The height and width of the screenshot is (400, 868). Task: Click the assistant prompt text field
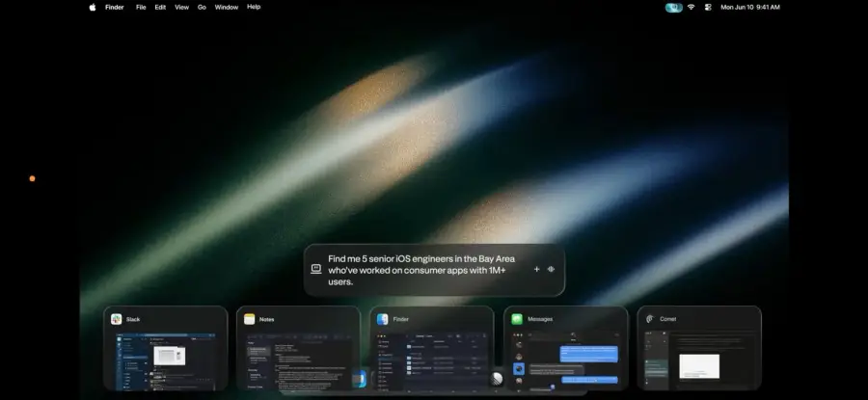click(421, 270)
